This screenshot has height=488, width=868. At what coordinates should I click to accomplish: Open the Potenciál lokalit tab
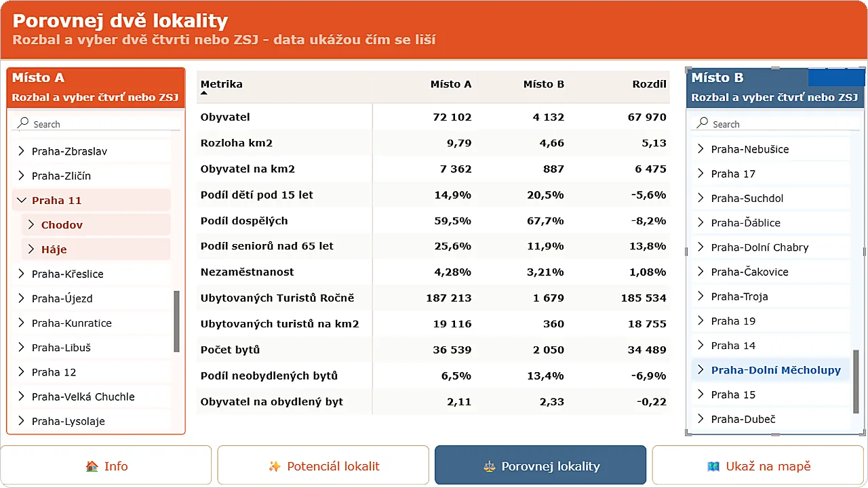click(x=323, y=466)
